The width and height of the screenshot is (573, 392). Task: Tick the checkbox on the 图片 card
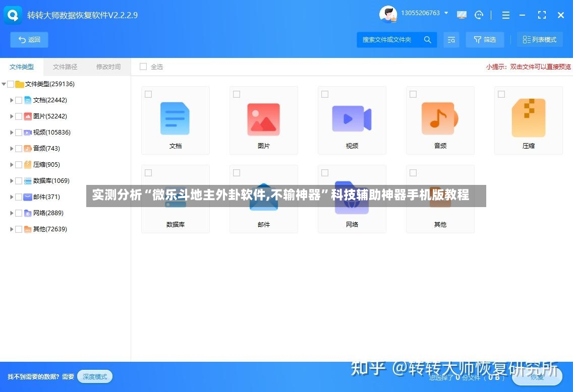[x=237, y=94]
